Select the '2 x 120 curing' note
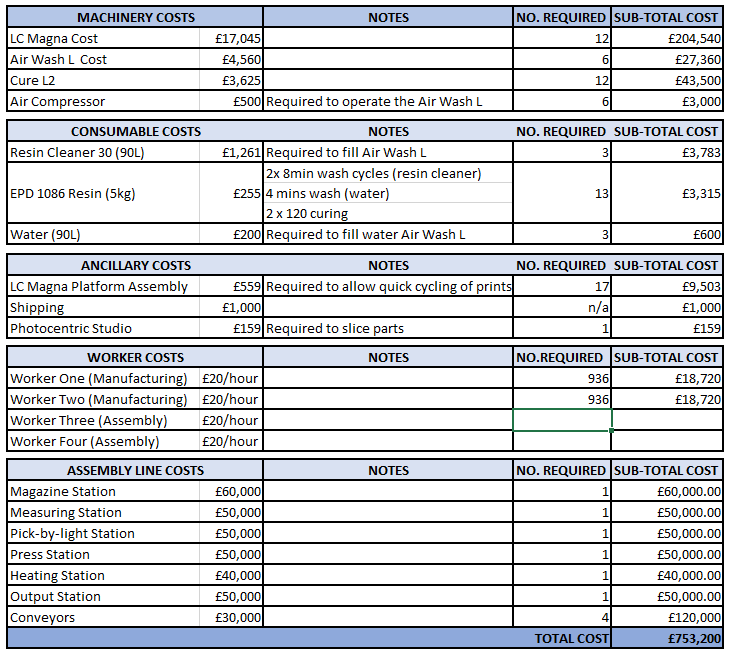Viewport: 729px width, 655px height. tap(388, 213)
